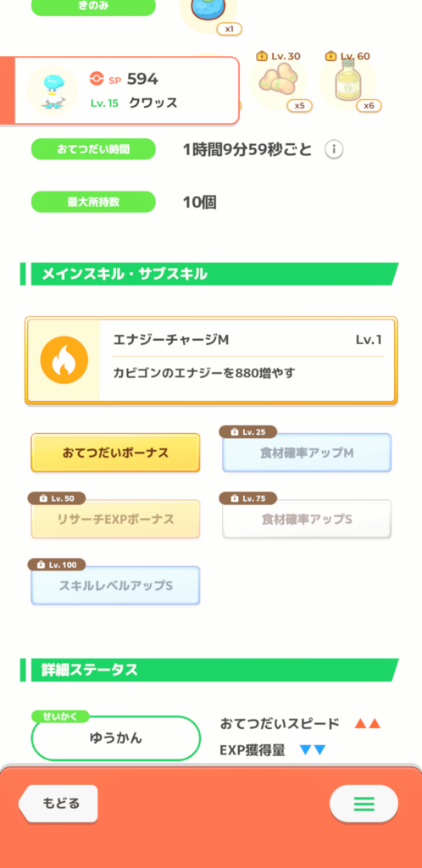This screenshot has width=422, height=868.
Task: Select the blue berry icon with x1
Action: click(208, 12)
